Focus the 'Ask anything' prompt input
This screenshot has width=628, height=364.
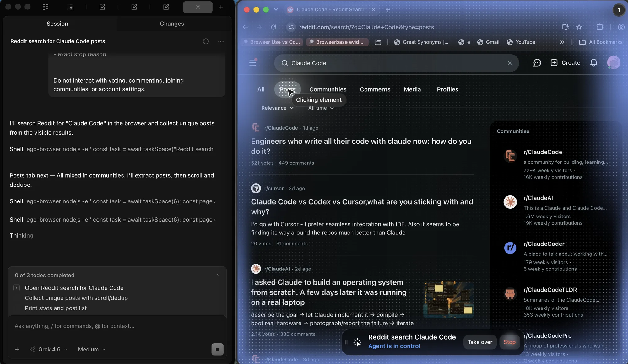coord(117,326)
